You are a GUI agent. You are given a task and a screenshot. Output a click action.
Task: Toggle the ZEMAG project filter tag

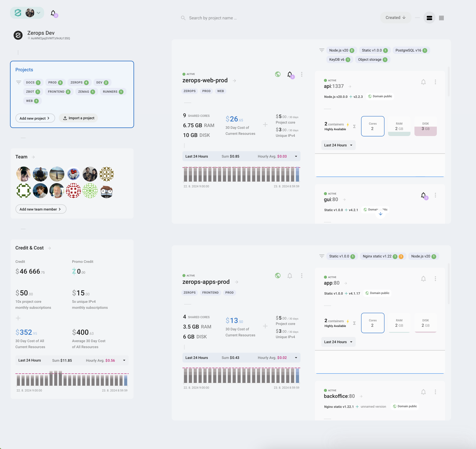tap(86, 91)
